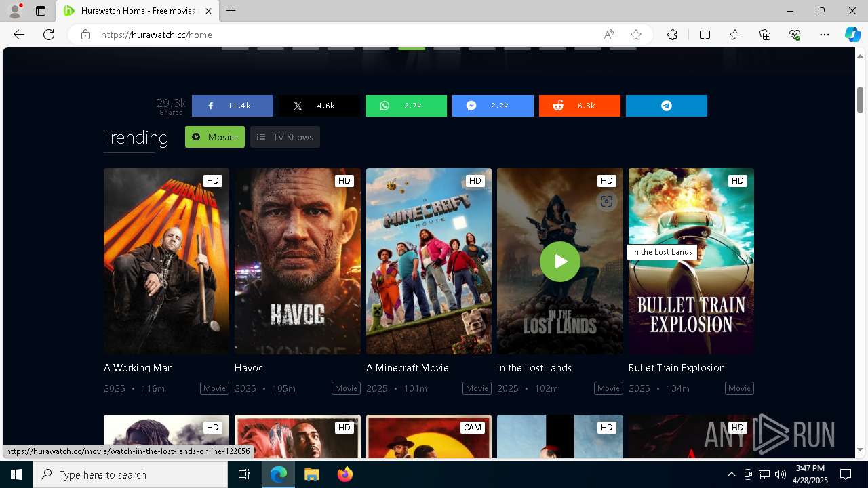The image size is (868, 488).
Task: Open browser Collections panel
Action: coord(765,35)
